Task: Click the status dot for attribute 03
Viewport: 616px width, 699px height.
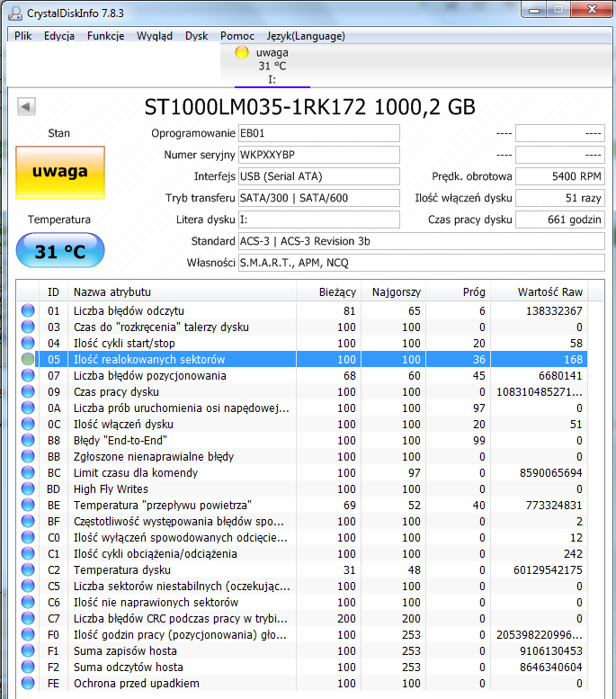Action: click(28, 327)
